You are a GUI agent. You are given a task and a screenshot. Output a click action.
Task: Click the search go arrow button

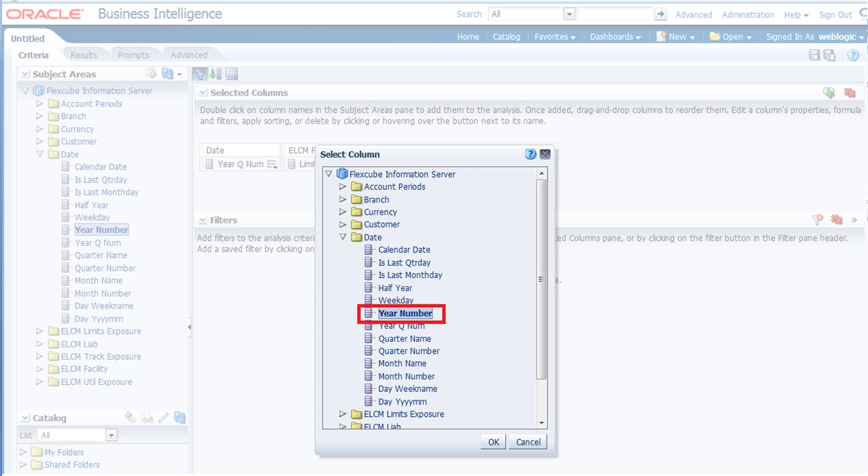pos(660,14)
